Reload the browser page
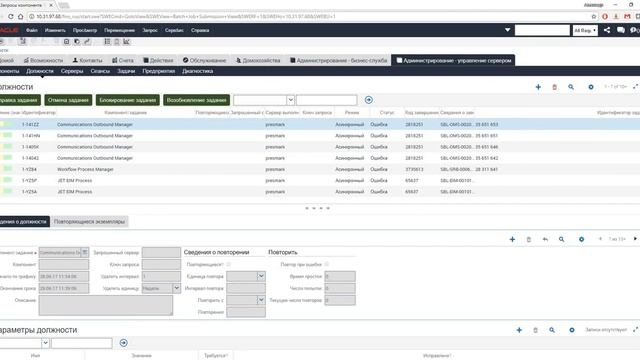The height and width of the screenshot is (360, 640). pos(11,17)
